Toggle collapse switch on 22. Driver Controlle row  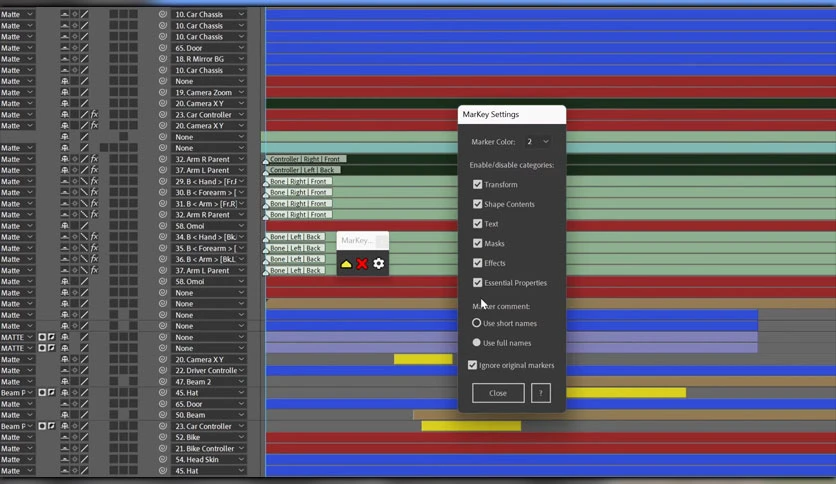pyautogui.click(x=75, y=370)
